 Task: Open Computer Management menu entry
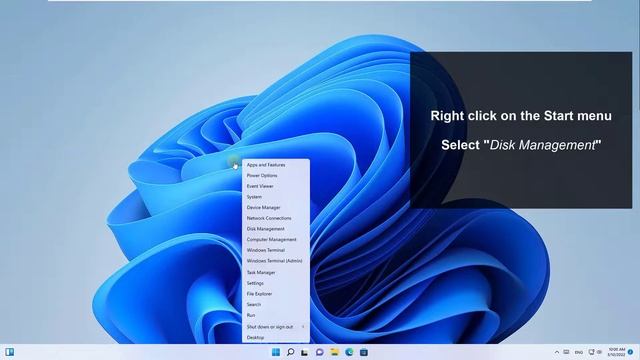[x=276, y=240]
